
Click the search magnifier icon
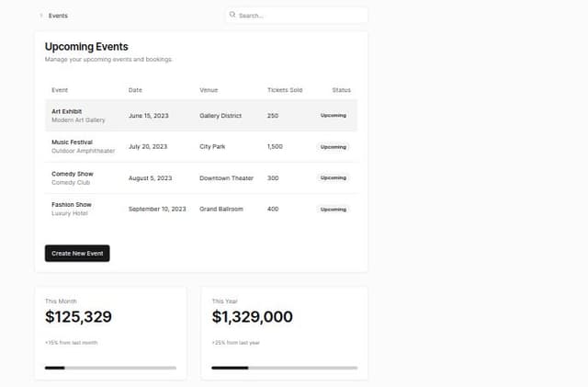tap(232, 15)
